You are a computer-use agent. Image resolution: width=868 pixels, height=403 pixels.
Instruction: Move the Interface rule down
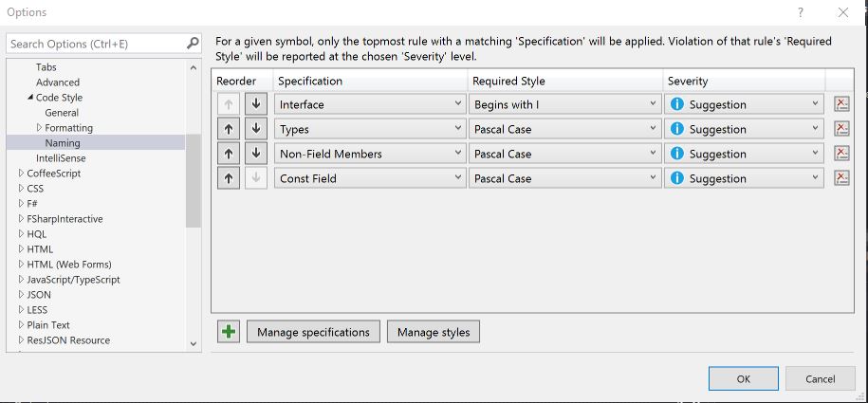pyautogui.click(x=255, y=104)
